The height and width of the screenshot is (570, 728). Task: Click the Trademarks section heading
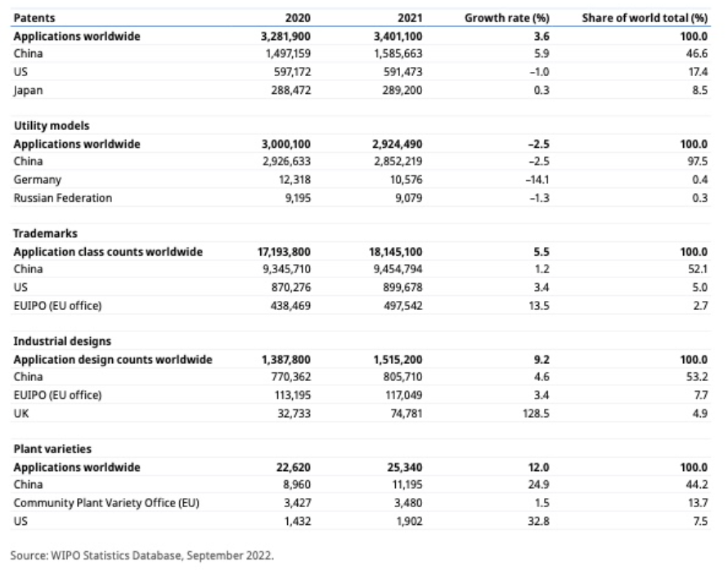(x=46, y=233)
